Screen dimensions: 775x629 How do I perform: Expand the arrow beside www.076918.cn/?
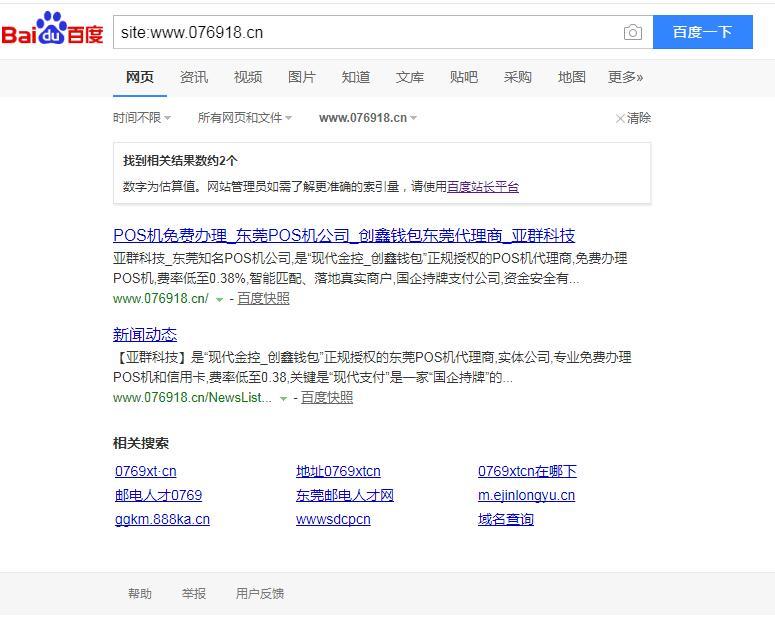(219, 299)
